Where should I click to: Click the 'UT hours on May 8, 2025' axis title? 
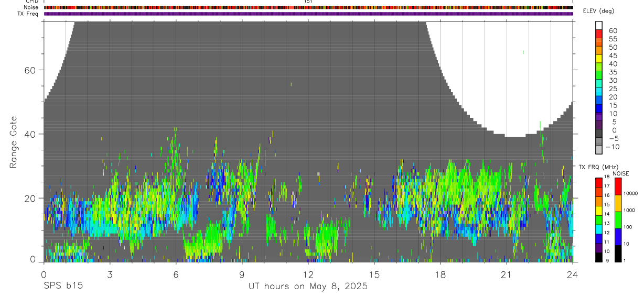point(308,287)
